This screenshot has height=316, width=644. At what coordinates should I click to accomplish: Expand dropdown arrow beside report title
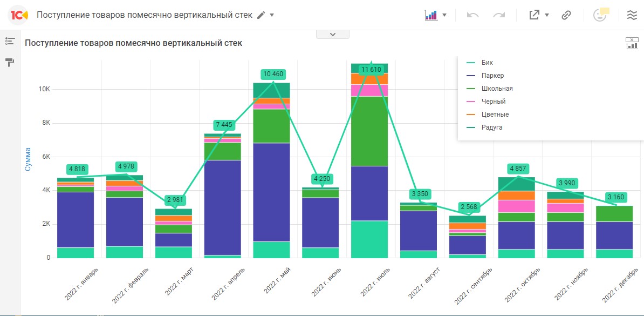coord(272,15)
